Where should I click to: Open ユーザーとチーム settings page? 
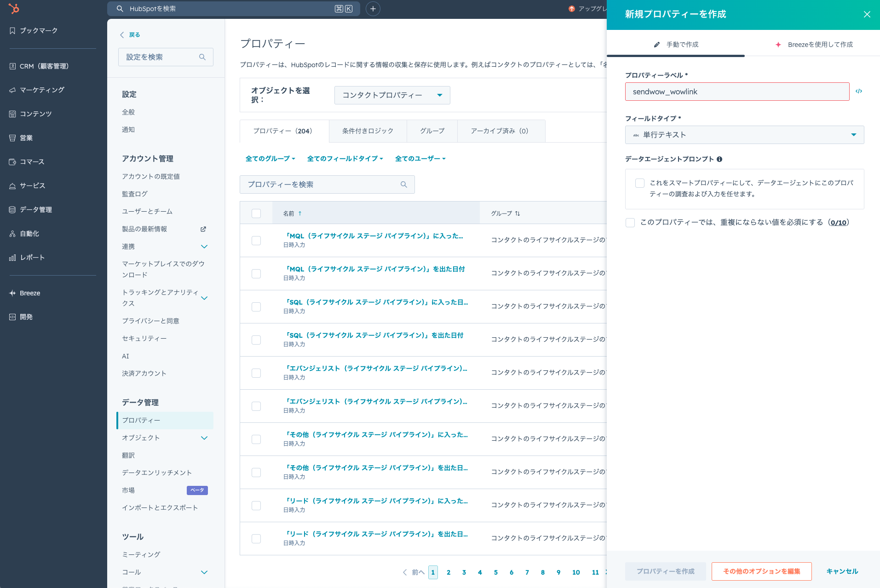tap(147, 212)
